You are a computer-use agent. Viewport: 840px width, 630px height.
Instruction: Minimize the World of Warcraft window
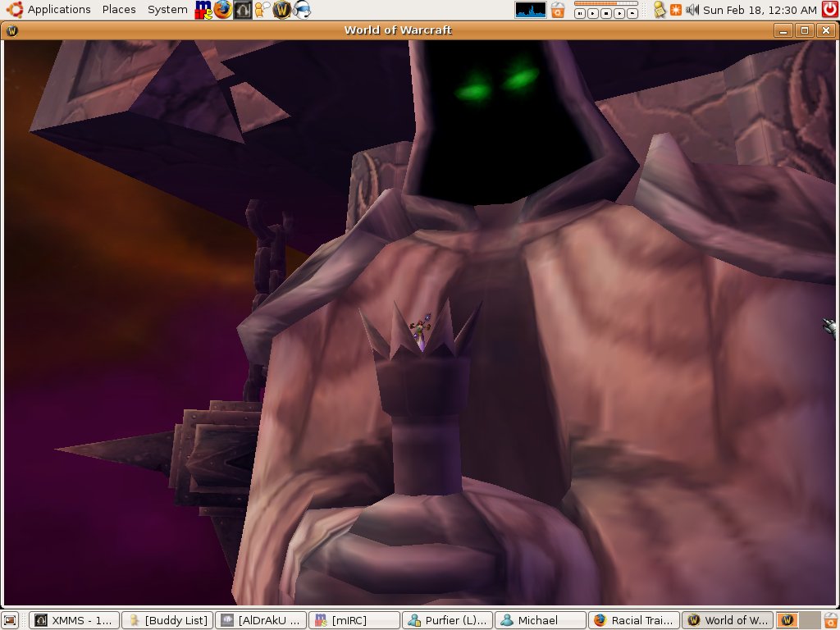click(x=783, y=30)
